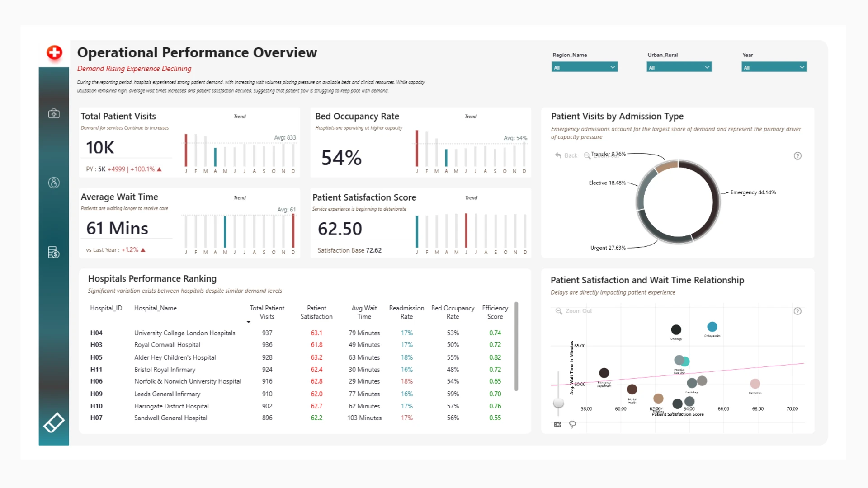
Task: Select Harrogate District Hospital row
Action: pos(298,406)
